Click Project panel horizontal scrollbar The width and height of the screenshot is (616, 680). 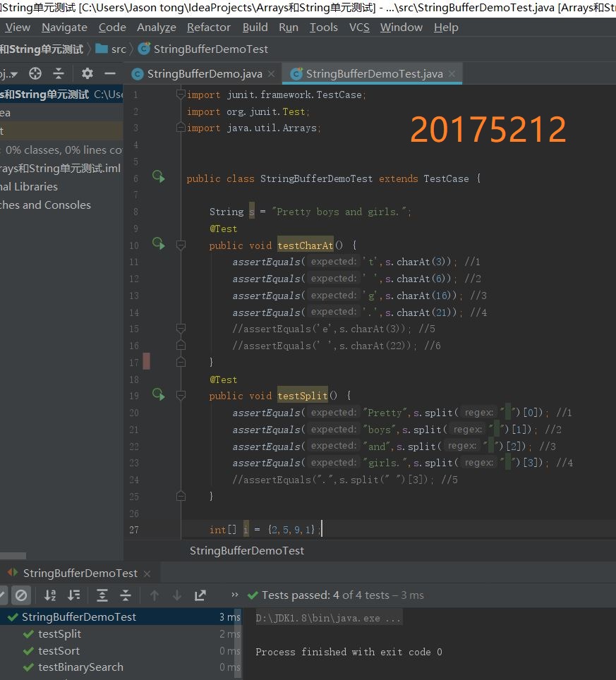13,556
